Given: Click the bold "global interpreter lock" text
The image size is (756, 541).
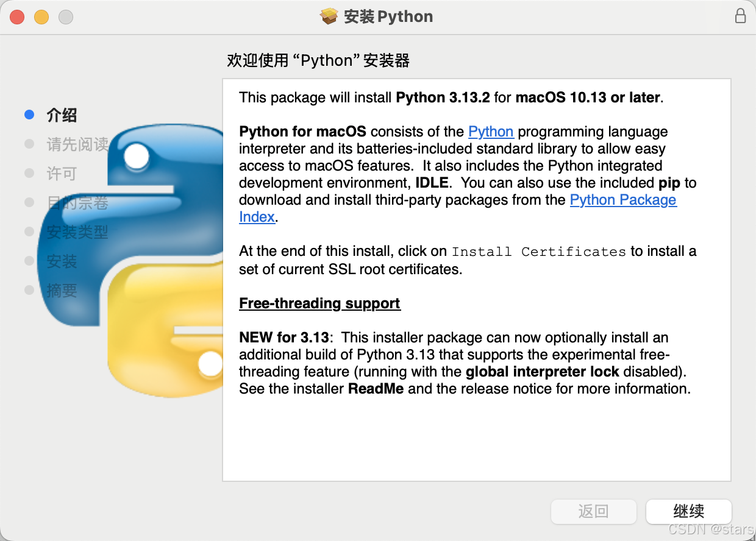Looking at the screenshot, I should (x=543, y=372).
